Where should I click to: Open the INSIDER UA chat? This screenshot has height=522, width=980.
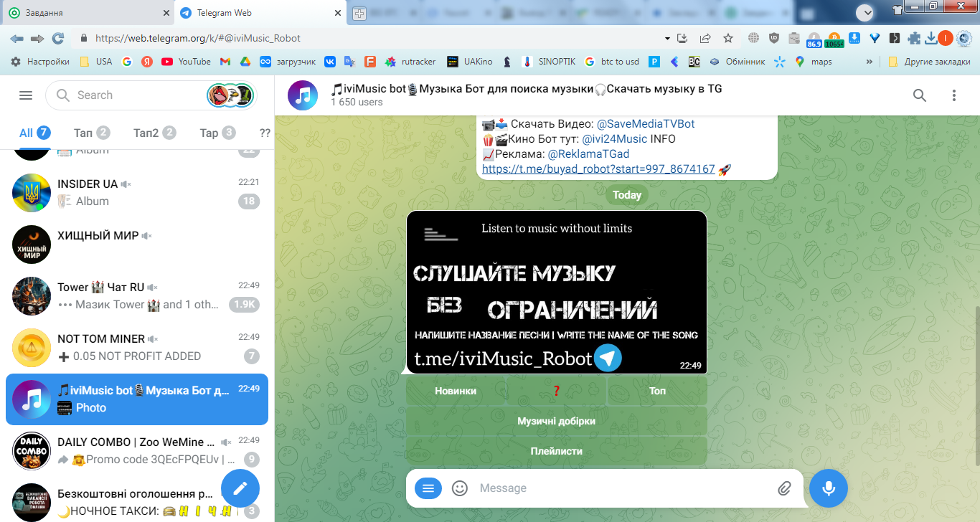click(x=137, y=192)
